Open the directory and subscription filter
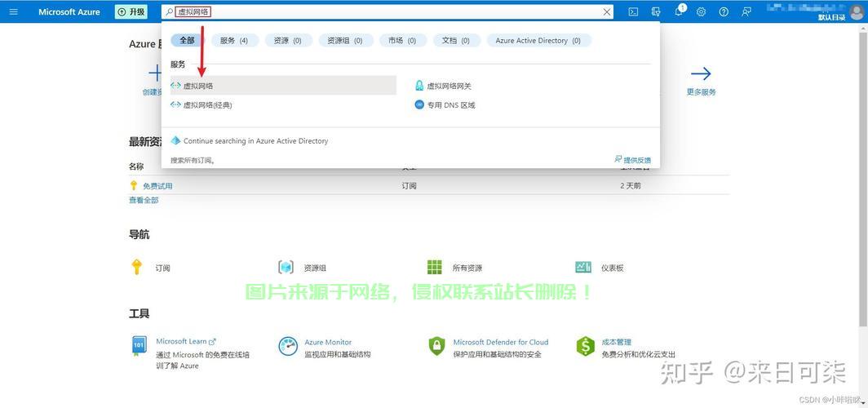The height and width of the screenshot is (408, 868). (x=656, y=11)
